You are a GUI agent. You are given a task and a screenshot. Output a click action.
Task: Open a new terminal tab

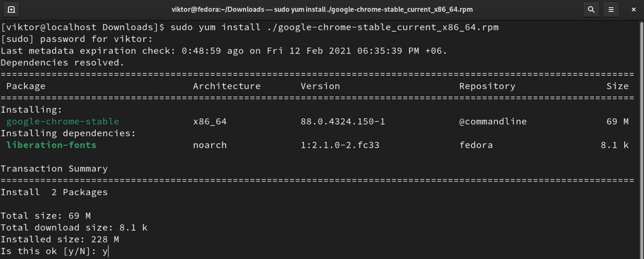pos(11,10)
